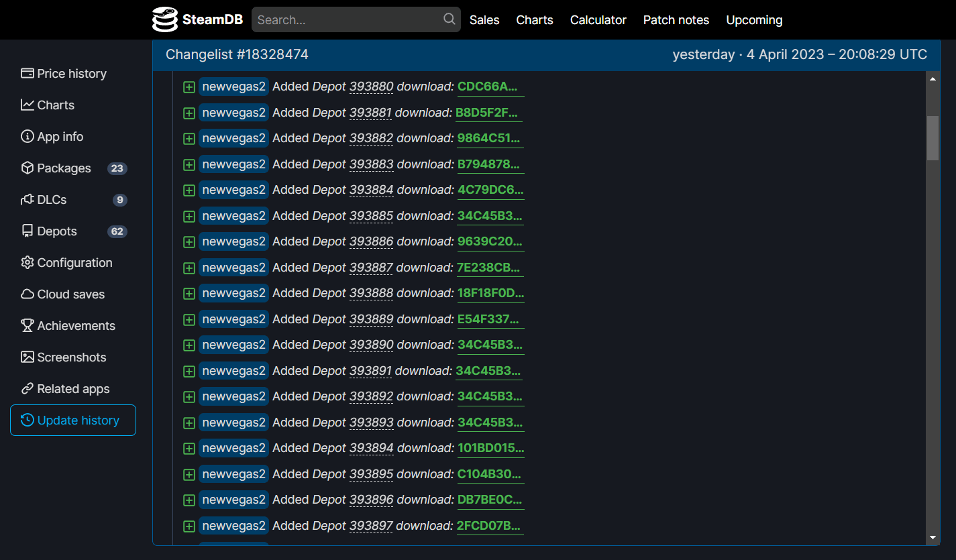This screenshot has width=956, height=560.
Task: Expand the plus icon for Depot 393887
Action: coord(189,268)
